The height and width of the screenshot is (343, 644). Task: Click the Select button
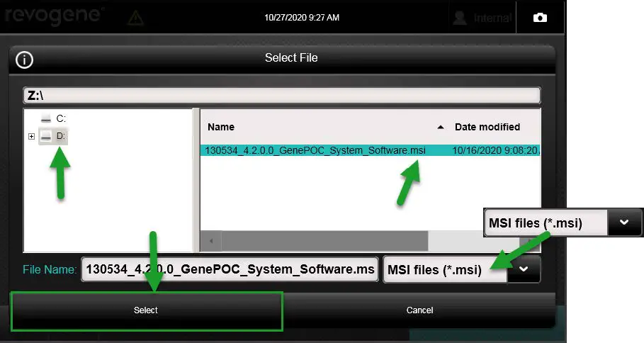[x=147, y=311]
